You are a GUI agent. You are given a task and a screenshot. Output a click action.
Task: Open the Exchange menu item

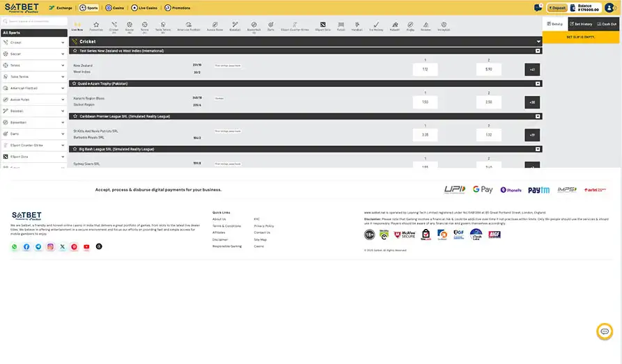[x=61, y=8]
